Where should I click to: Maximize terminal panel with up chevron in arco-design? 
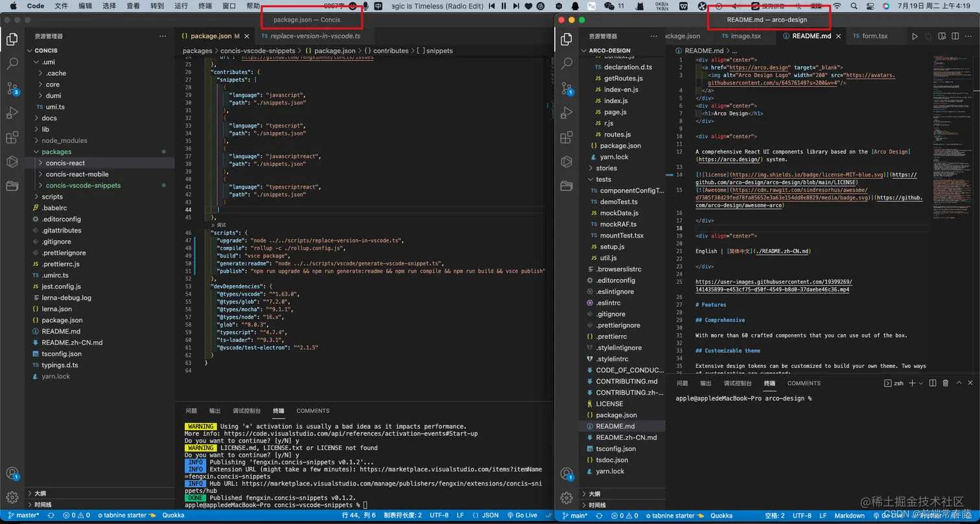point(959,383)
